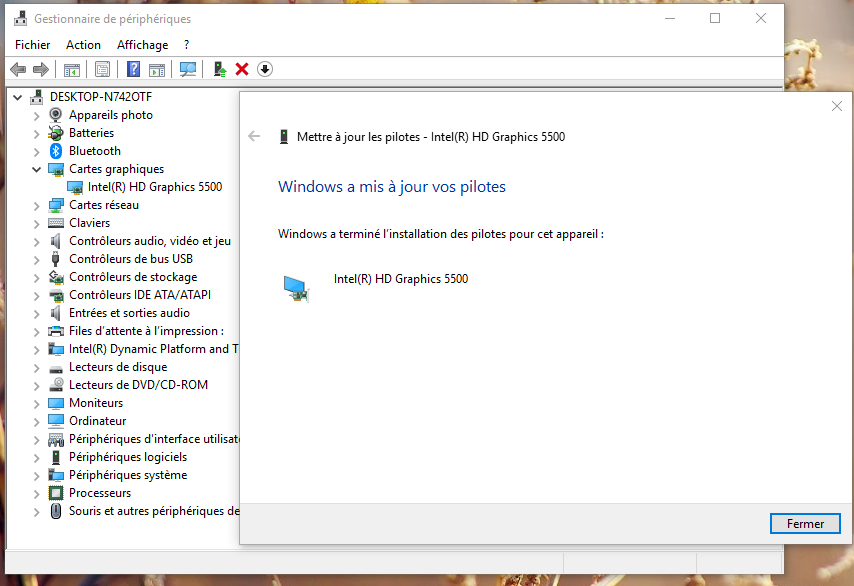Maximize the Gestionnaire de périphériques window

(715, 19)
